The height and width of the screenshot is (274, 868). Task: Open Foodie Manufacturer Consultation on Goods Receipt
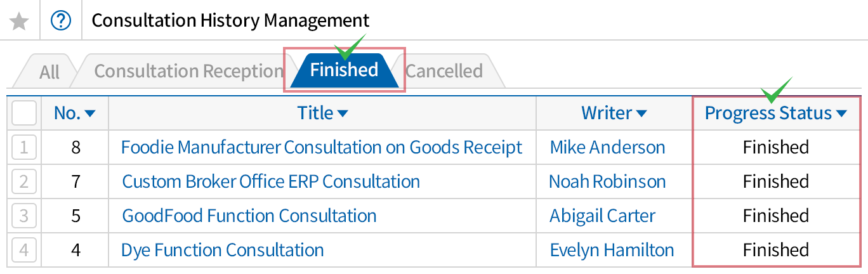pos(322,148)
